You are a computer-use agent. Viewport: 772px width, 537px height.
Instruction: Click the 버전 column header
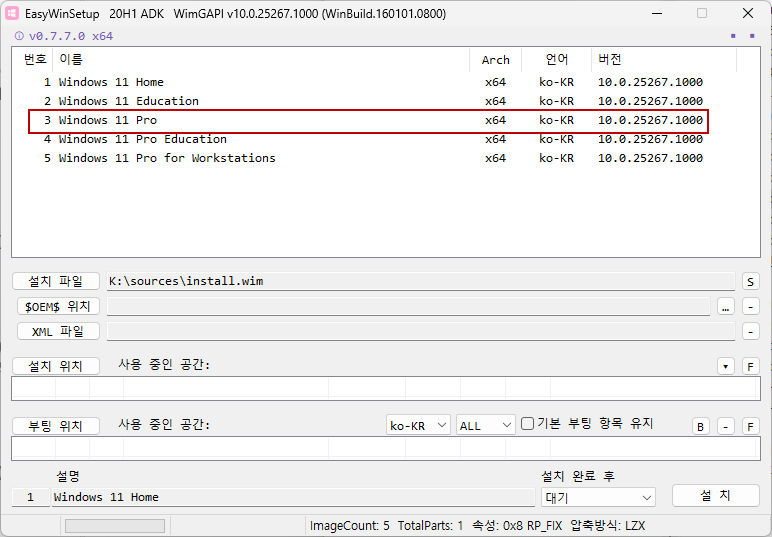pos(664,60)
